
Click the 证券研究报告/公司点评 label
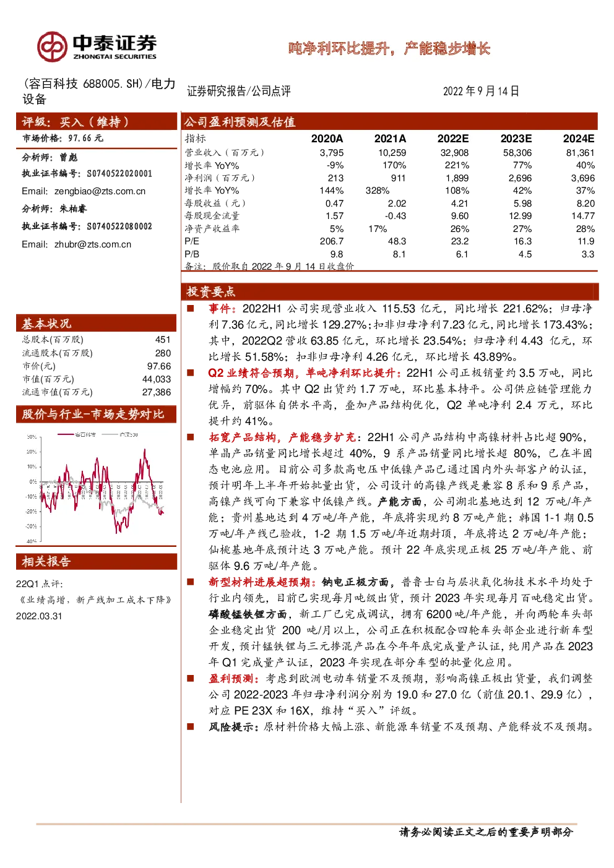pos(239,91)
